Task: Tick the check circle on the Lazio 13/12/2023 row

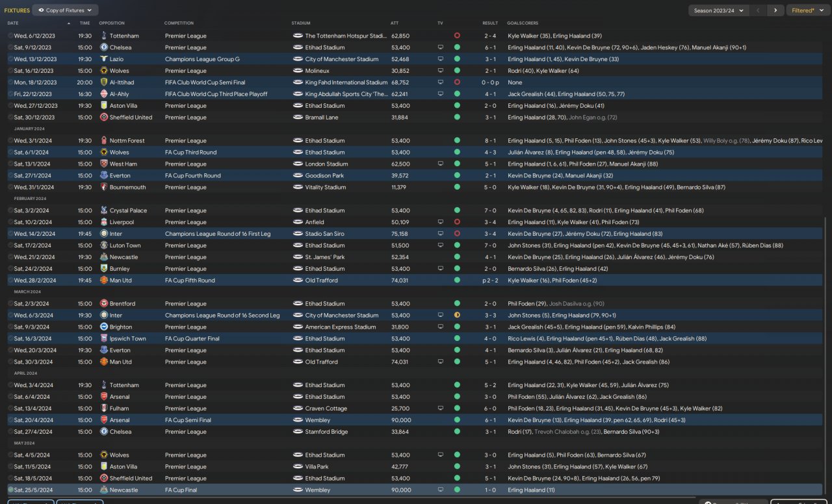Action: pyautogui.click(x=10, y=59)
